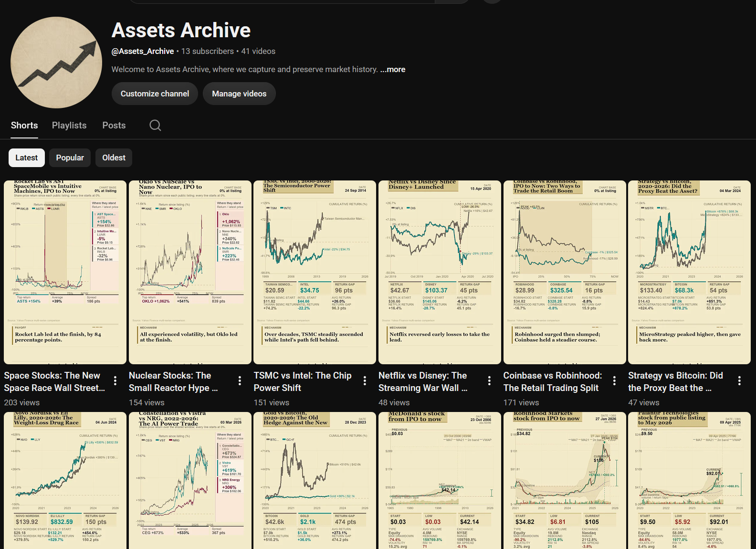Screen dimensions: 756x549
Task: Click the 47 views label
Action: tap(644, 402)
